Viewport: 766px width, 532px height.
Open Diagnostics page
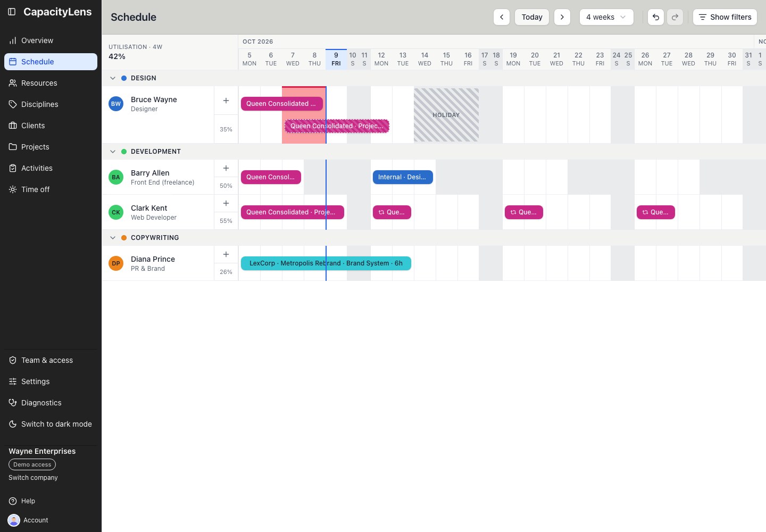pyautogui.click(x=51, y=403)
